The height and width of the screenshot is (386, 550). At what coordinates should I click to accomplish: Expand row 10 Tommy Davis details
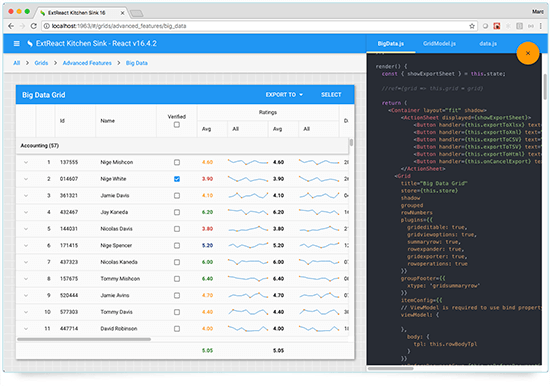(x=26, y=312)
